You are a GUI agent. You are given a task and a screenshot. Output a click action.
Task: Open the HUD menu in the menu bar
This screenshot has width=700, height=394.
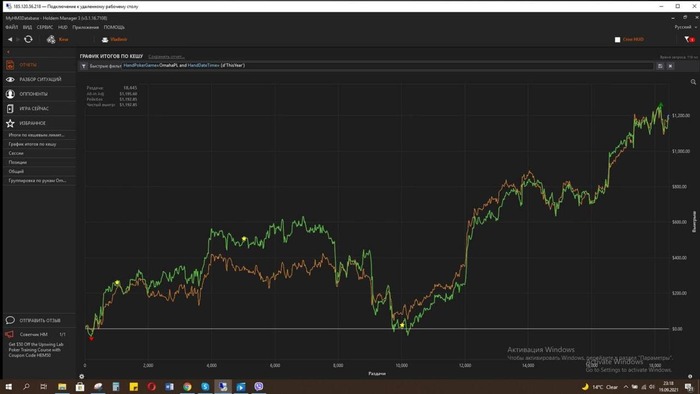click(x=62, y=27)
